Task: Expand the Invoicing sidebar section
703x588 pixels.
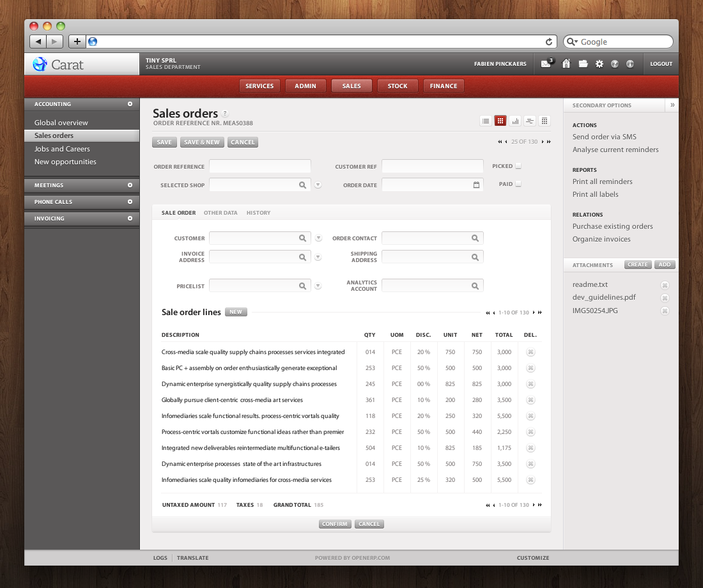Action: click(130, 219)
